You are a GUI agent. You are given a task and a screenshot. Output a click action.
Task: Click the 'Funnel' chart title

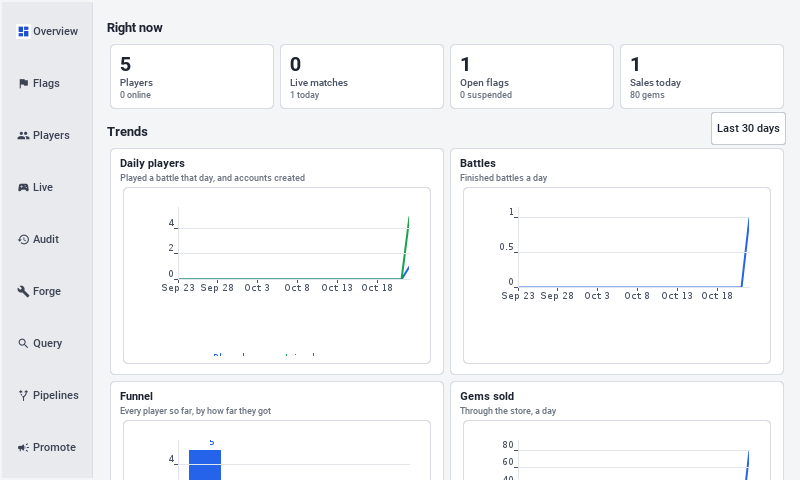(x=136, y=396)
